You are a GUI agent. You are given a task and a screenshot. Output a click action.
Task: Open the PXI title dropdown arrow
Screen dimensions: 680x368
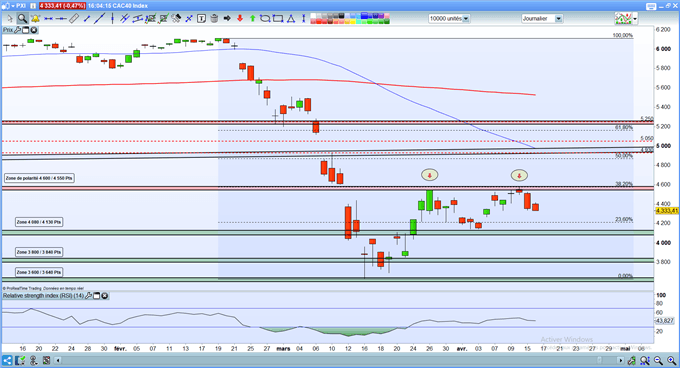[x=12, y=6]
